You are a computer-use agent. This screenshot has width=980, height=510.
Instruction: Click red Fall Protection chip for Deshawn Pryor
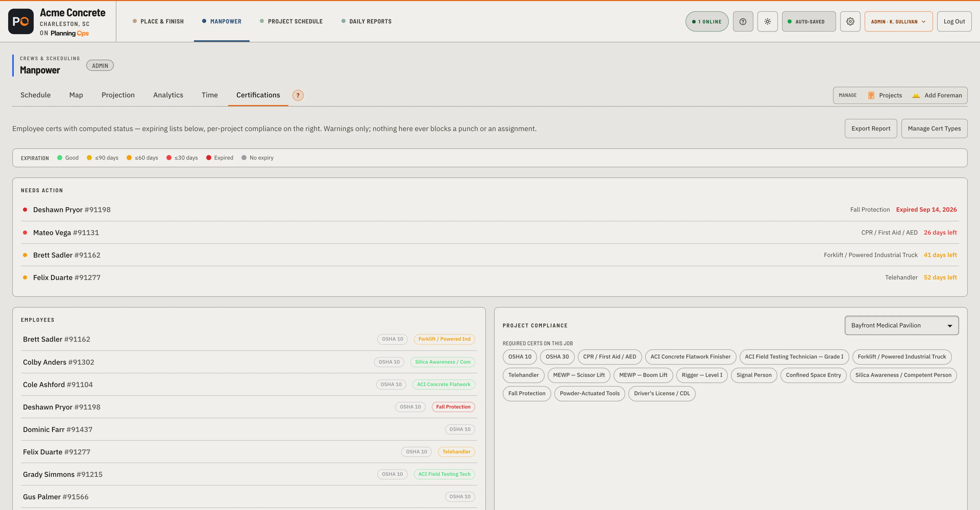[x=453, y=407]
